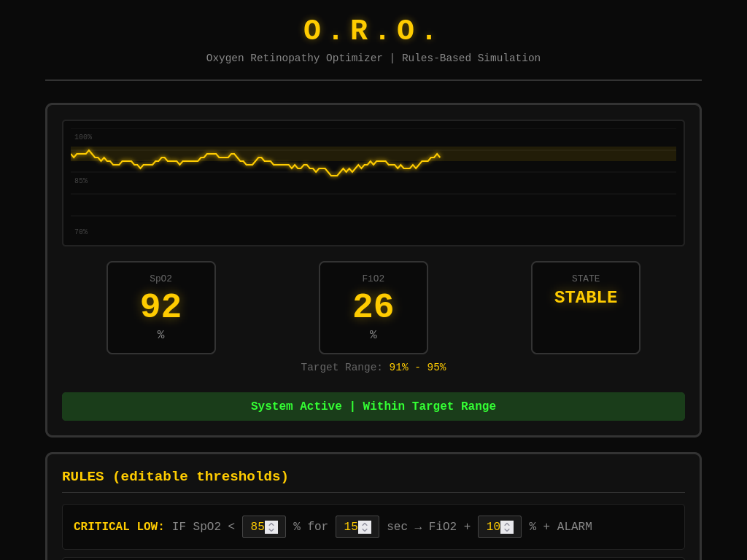Click the O.R.O. title heading
The height and width of the screenshot is (560, 747).
(x=373, y=31)
